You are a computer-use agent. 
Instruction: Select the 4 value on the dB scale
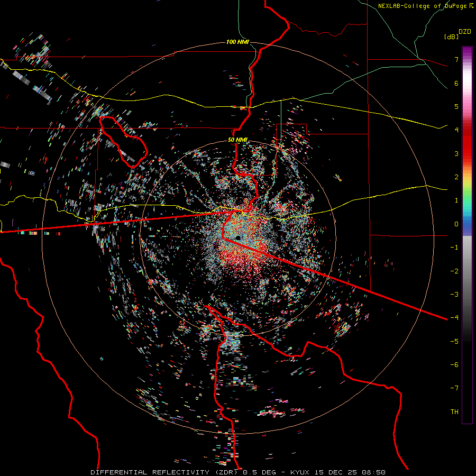(456, 130)
